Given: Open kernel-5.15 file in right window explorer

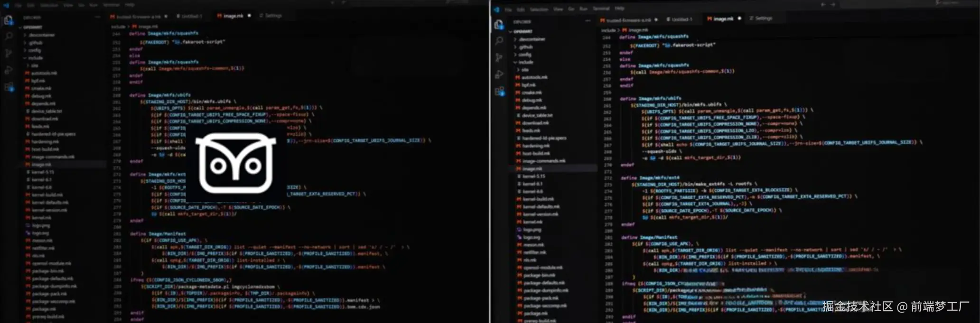Looking at the screenshot, I should click(x=533, y=176).
